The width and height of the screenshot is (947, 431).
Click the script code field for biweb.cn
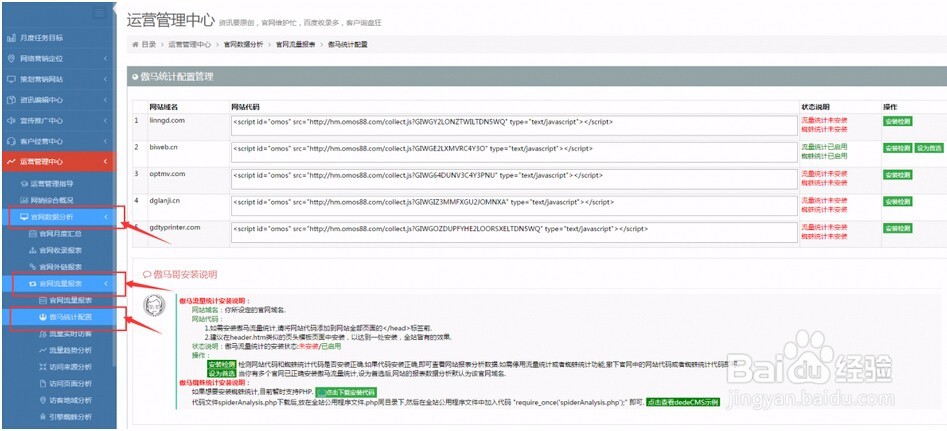coord(514,152)
